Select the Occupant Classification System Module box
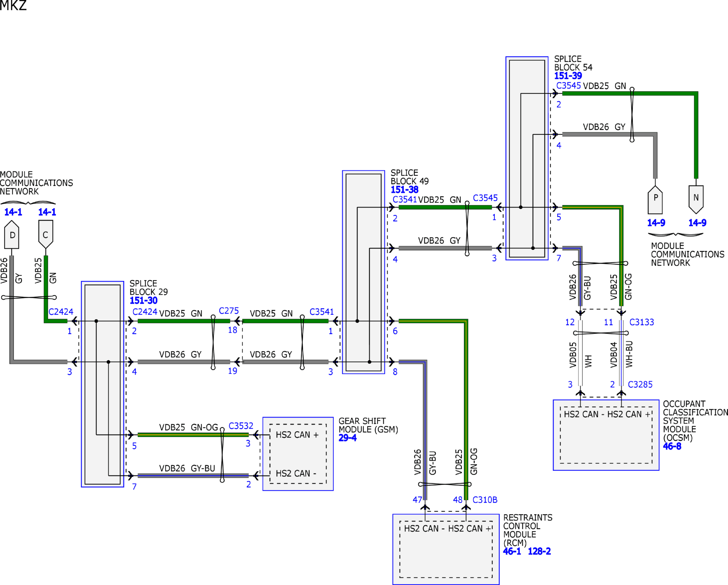This screenshot has height=585, width=728. [x=606, y=435]
